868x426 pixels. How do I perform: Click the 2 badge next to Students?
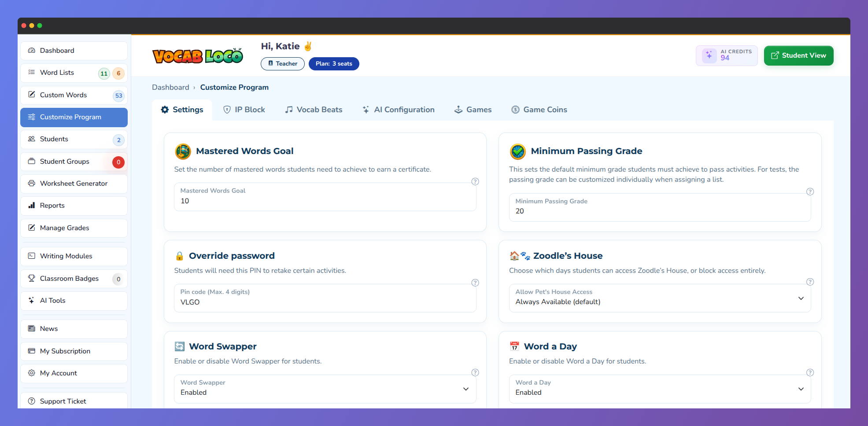[118, 140]
